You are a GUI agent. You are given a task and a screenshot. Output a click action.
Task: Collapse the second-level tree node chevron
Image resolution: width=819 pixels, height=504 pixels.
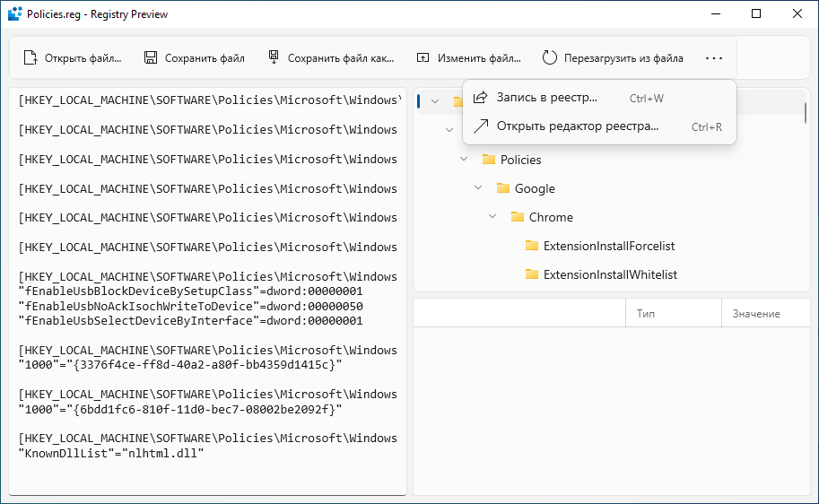(x=449, y=130)
